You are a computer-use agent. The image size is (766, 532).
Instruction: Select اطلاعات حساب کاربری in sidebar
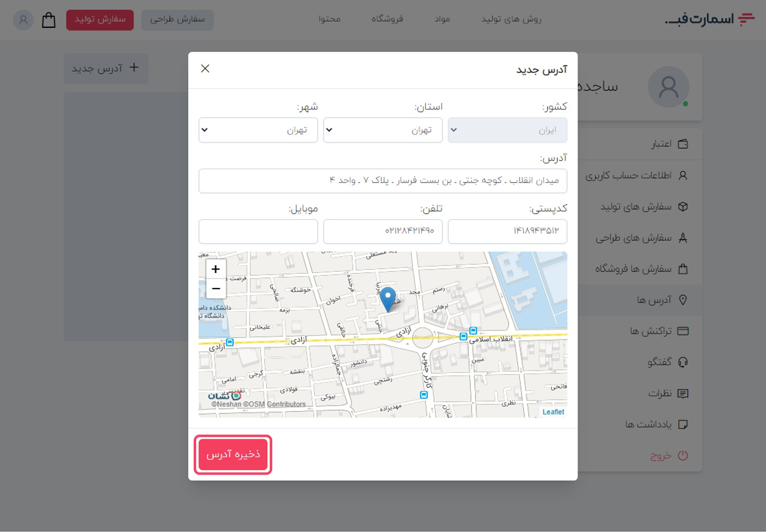640,175
